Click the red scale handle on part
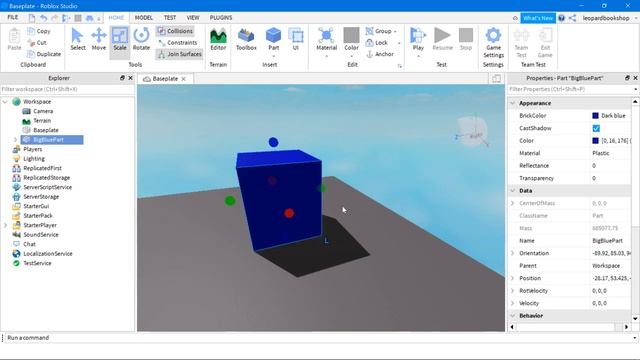640x360 pixels. [289, 213]
